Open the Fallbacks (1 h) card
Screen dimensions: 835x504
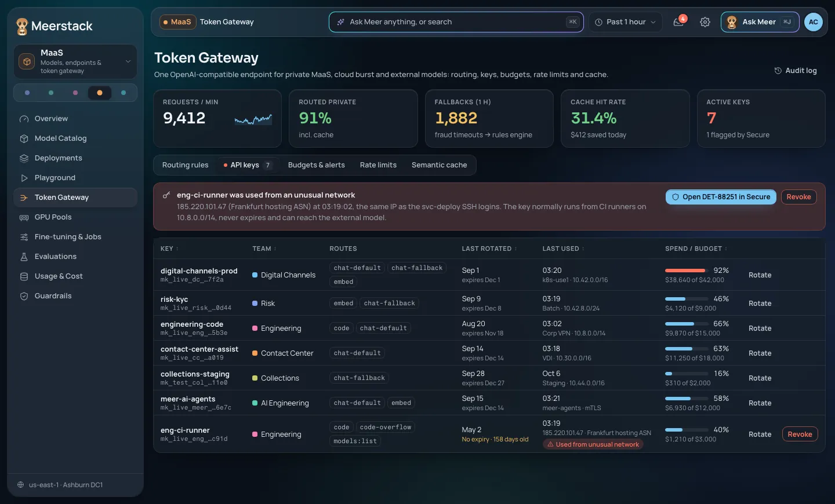(x=489, y=118)
